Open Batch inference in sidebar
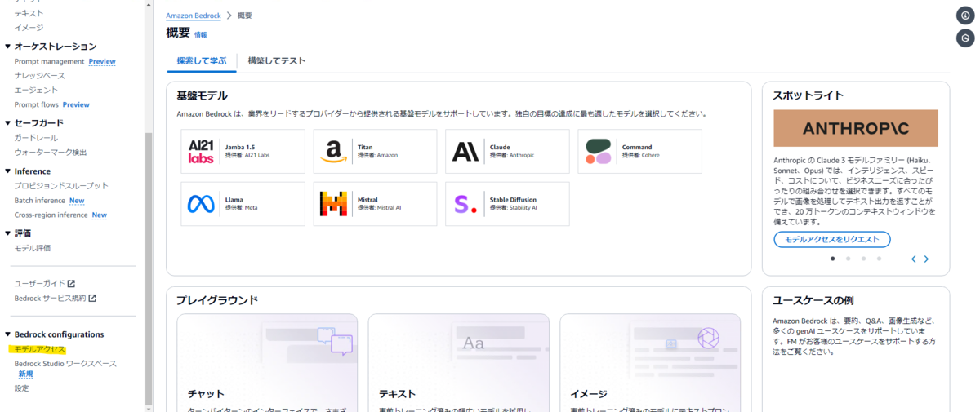Screen dimensions: 980x412 pos(39,200)
